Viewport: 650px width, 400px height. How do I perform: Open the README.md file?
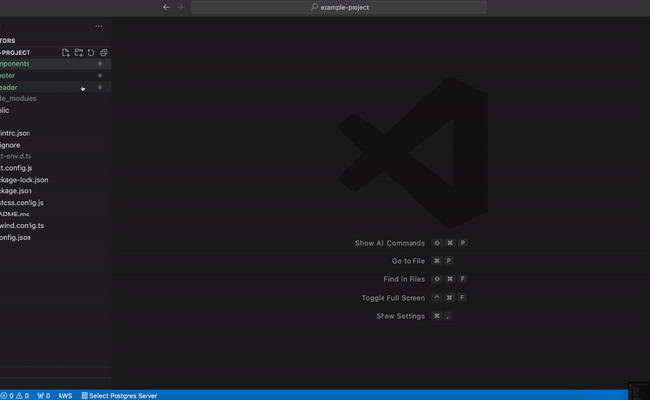coord(56,214)
